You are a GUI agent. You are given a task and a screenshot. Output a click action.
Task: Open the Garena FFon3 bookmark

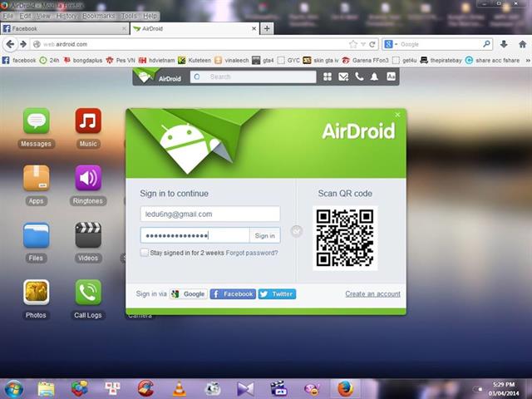(x=366, y=61)
